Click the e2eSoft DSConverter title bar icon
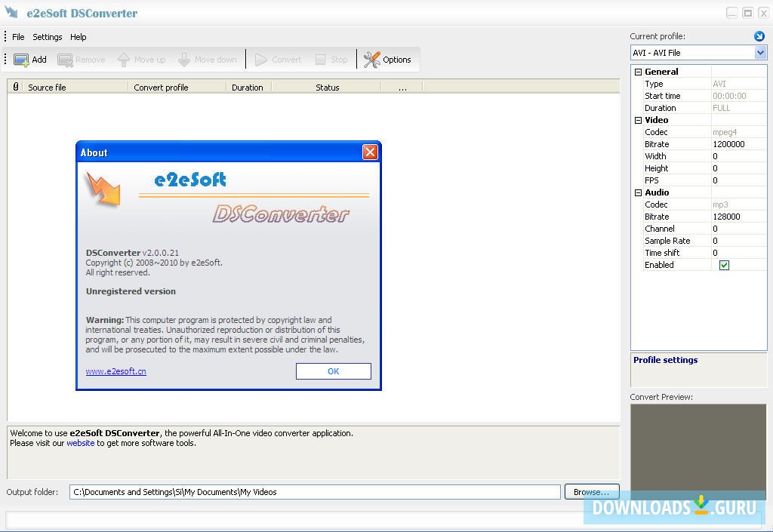Image resolution: width=773 pixels, height=532 pixels. click(11, 12)
